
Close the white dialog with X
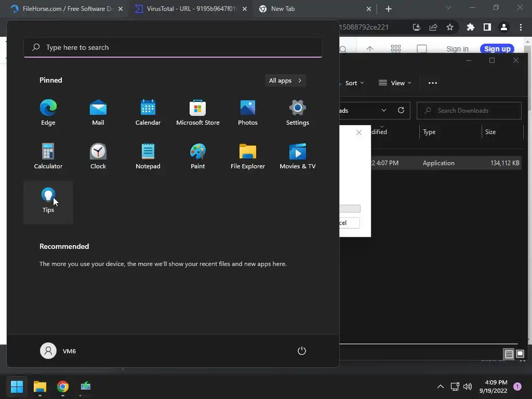point(359,132)
